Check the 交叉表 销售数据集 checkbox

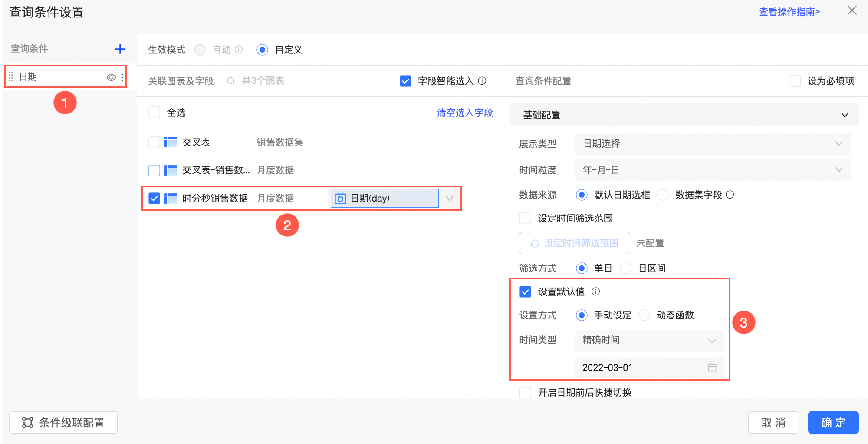point(154,142)
